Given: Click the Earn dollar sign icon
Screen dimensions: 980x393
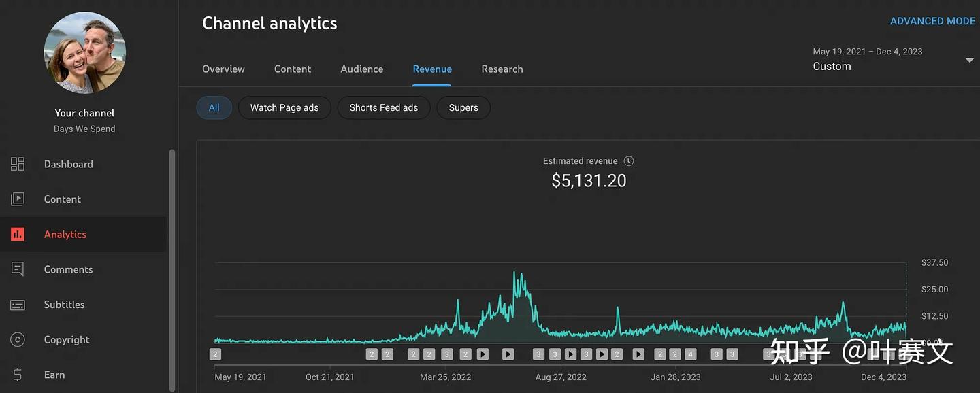Looking at the screenshot, I should pos(18,375).
